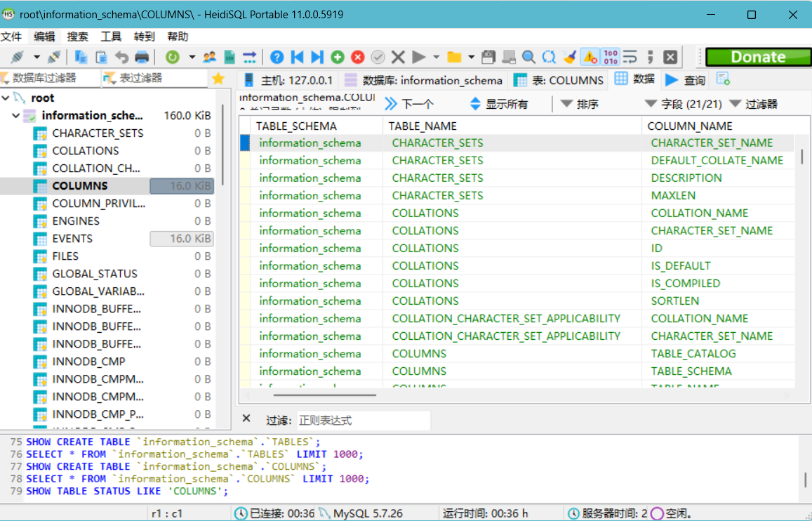Go to last row icon
Viewport: 812px width, 521px height.
click(x=317, y=56)
